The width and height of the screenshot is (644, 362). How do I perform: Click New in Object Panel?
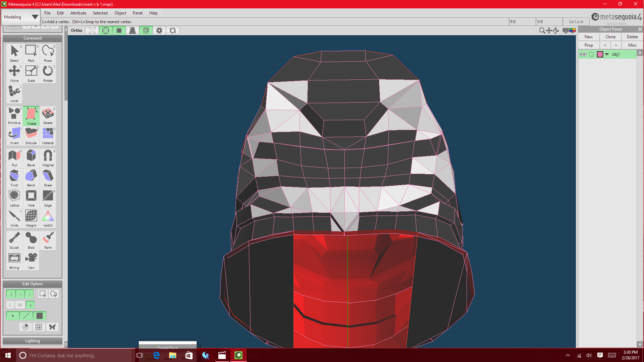point(589,37)
